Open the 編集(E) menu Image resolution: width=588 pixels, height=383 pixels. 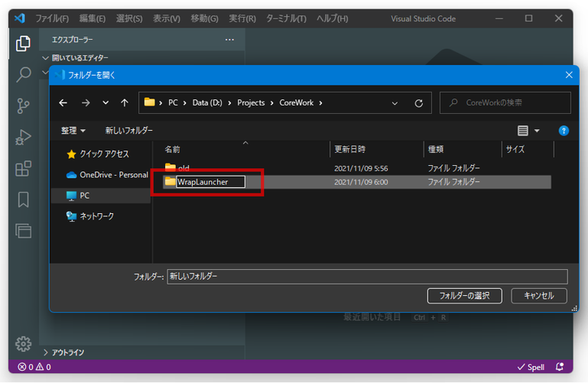92,19
